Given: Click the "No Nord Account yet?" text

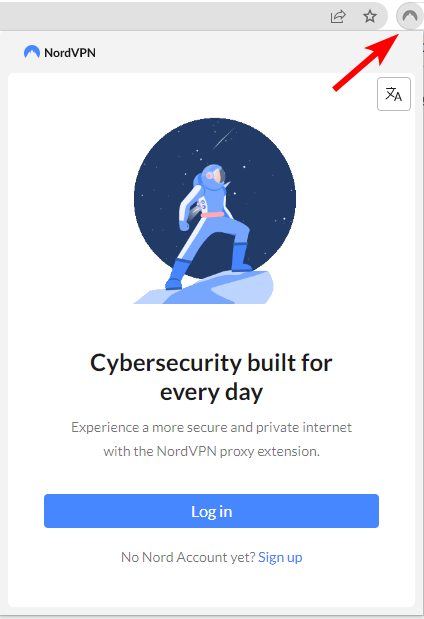Looking at the screenshot, I should point(188,557).
